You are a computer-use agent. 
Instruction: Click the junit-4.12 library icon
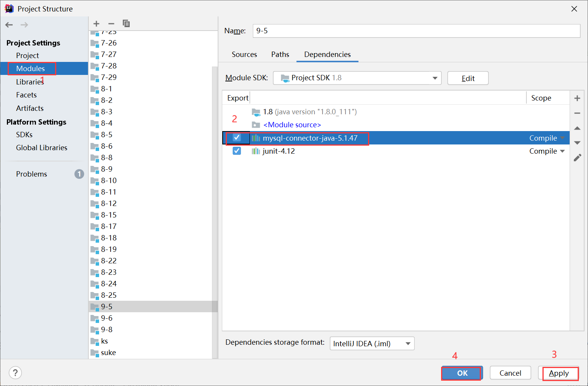click(256, 151)
